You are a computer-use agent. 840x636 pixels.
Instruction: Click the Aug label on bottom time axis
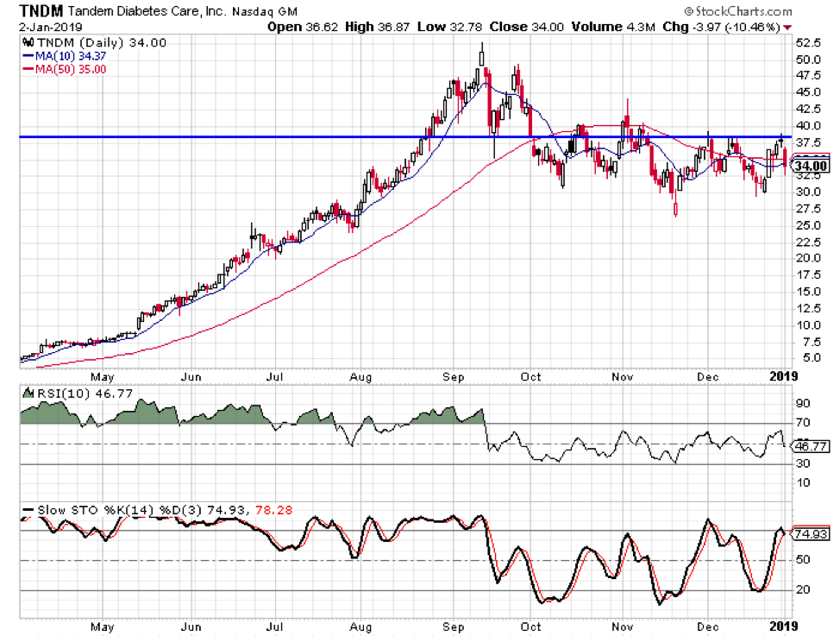[x=360, y=627]
